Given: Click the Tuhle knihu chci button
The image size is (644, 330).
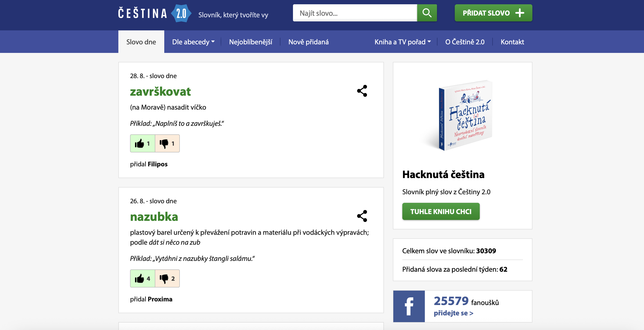Looking at the screenshot, I should (x=441, y=211).
